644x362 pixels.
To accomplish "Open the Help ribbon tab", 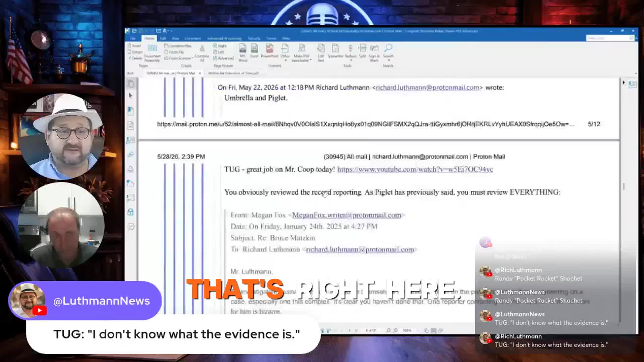I will pos(286,39).
